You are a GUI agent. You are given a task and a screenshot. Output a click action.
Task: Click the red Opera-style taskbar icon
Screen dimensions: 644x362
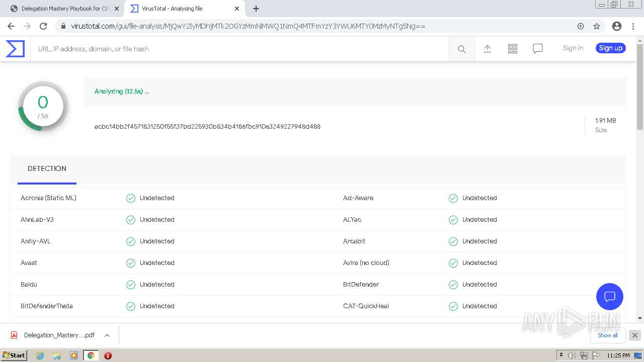pyautogui.click(x=108, y=355)
